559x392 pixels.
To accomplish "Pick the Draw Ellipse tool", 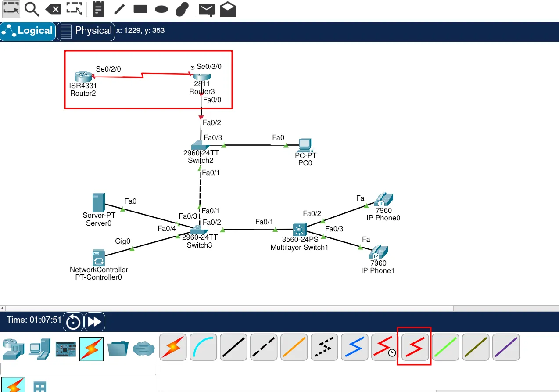I will [161, 9].
